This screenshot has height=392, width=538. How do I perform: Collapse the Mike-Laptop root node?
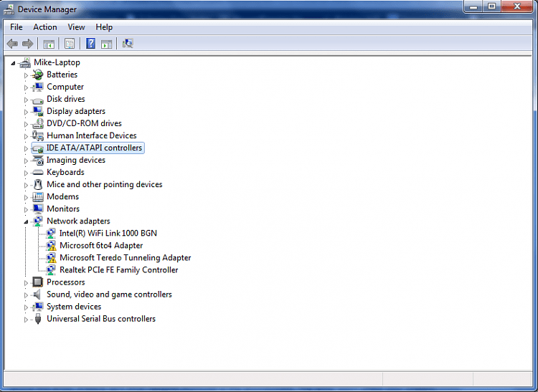(x=13, y=63)
